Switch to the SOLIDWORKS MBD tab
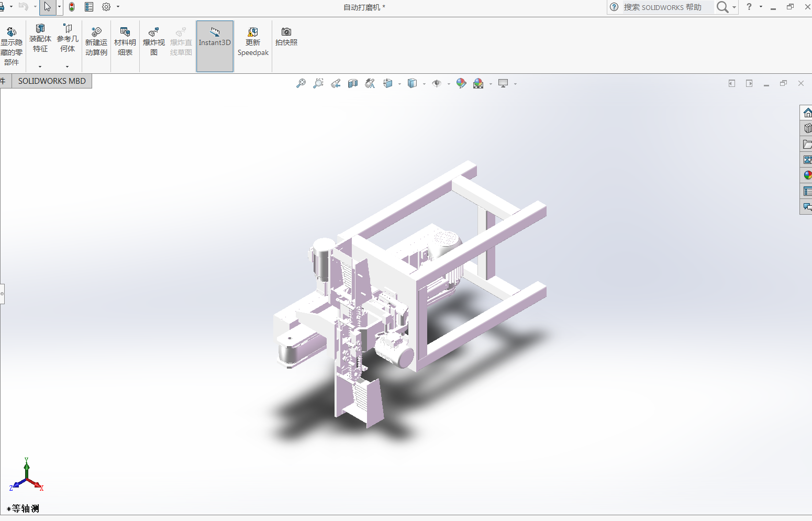Image resolution: width=812 pixels, height=521 pixels. 52,81
